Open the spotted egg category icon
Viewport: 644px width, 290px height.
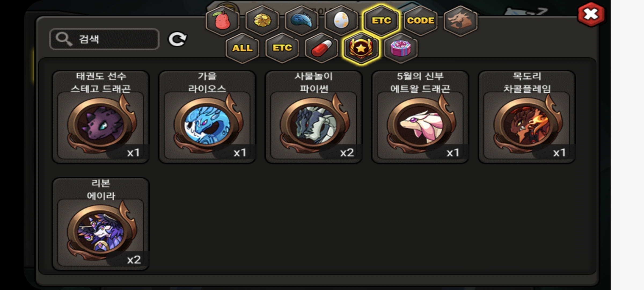[x=341, y=21]
